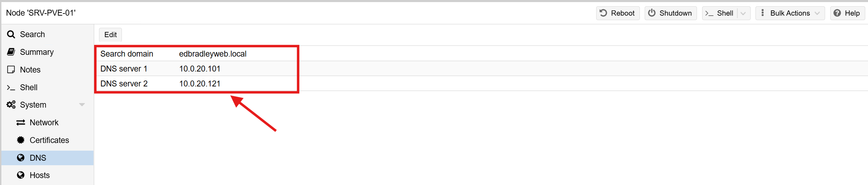Open the Certificates badge icon

21,140
